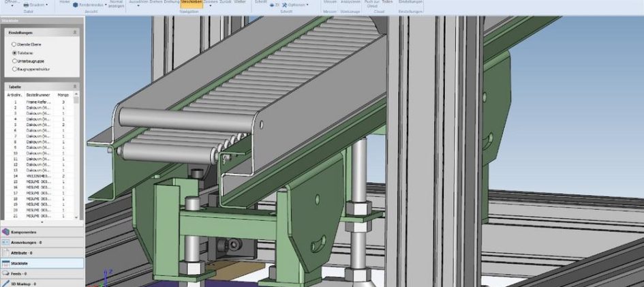Click the Rendermodus cube icon

76,5
